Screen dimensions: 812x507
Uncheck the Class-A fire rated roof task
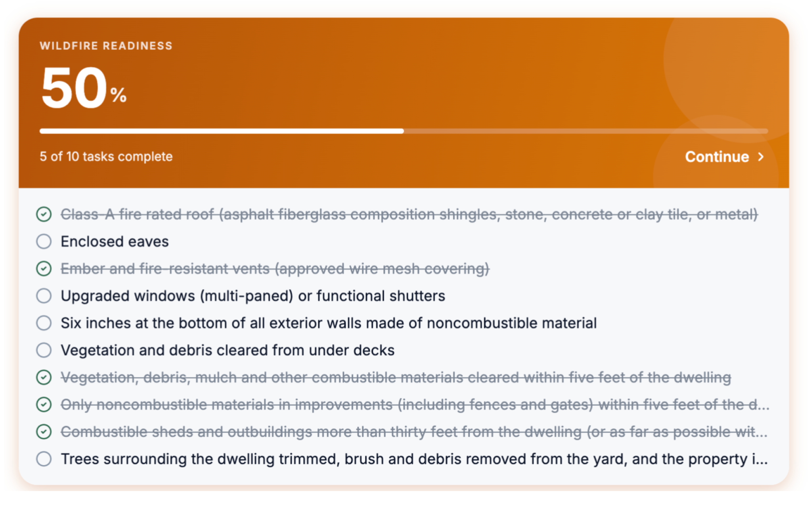[44, 214]
